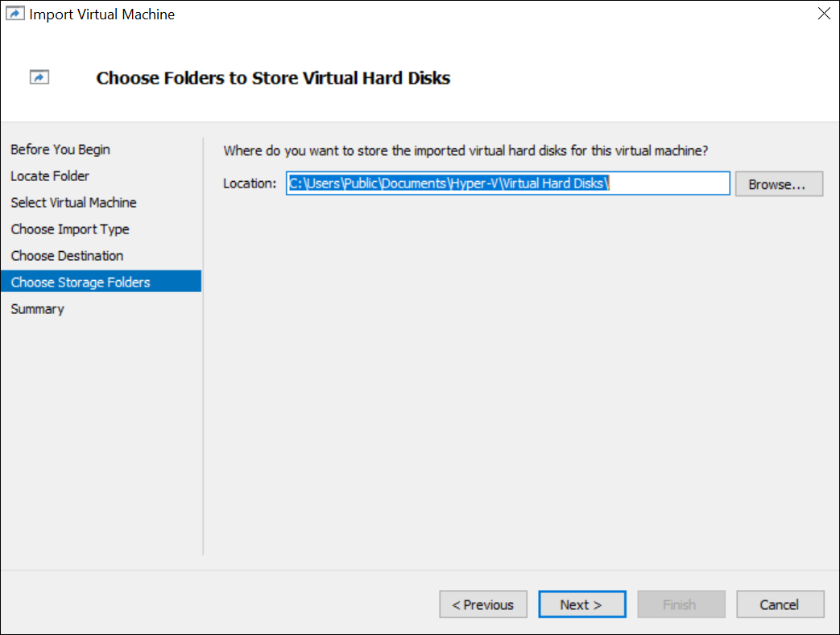Click the Import Virtual Machine title bar icon
Image resolution: width=840 pixels, height=635 pixels.
[x=14, y=14]
